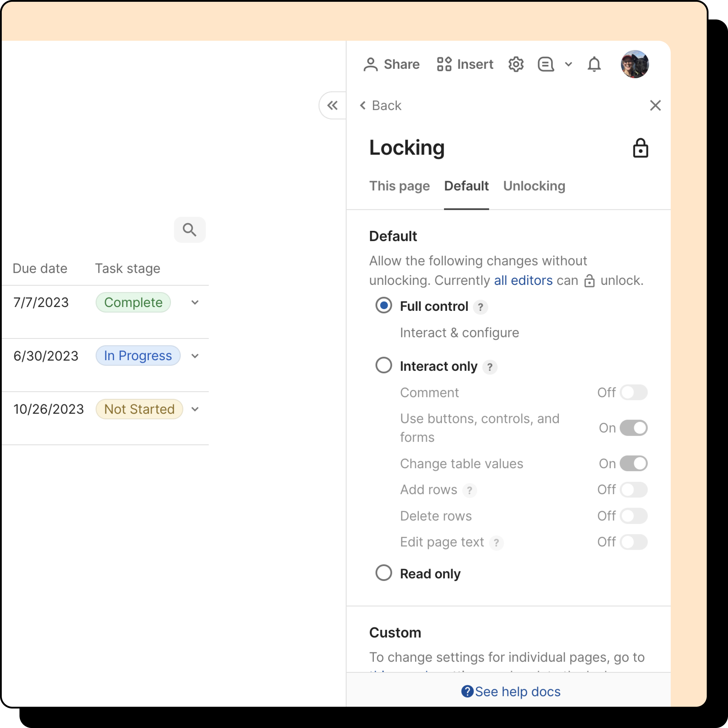728x728 pixels.
Task: Click the user avatar photo
Action: click(x=634, y=64)
